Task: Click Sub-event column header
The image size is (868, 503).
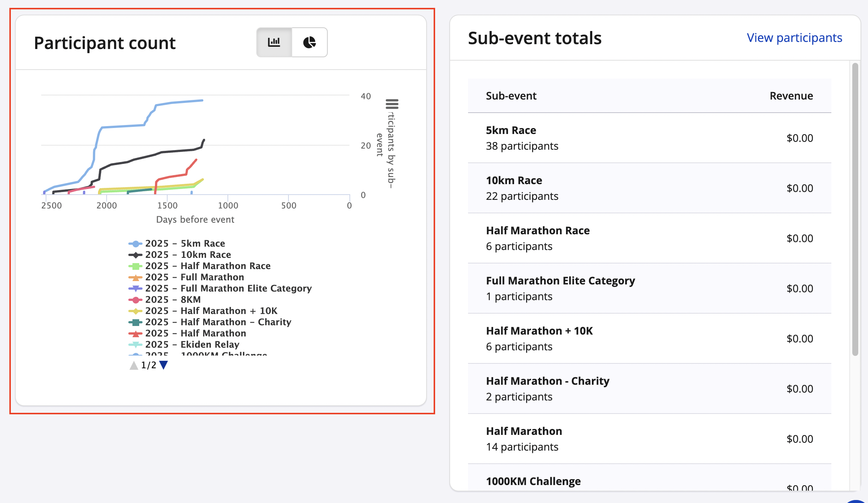Action: [511, 96]
